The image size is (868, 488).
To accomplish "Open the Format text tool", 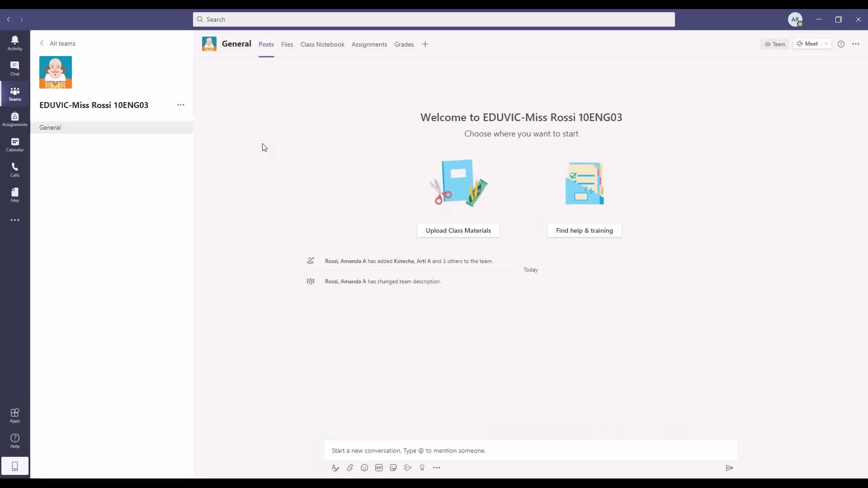I will (x=335, y=468).
